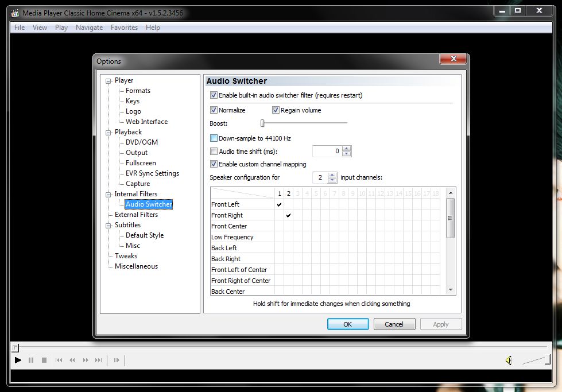
Task: Select Miscellaneous in the tree
Action: pyautogui.click(x=136, y=266)
